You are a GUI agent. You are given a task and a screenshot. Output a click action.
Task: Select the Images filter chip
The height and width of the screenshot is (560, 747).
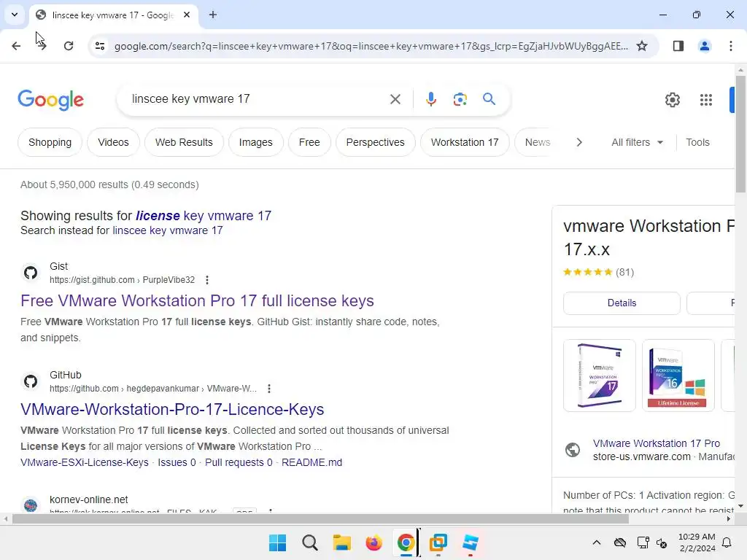pyautogui.click(x=256, y=142)
